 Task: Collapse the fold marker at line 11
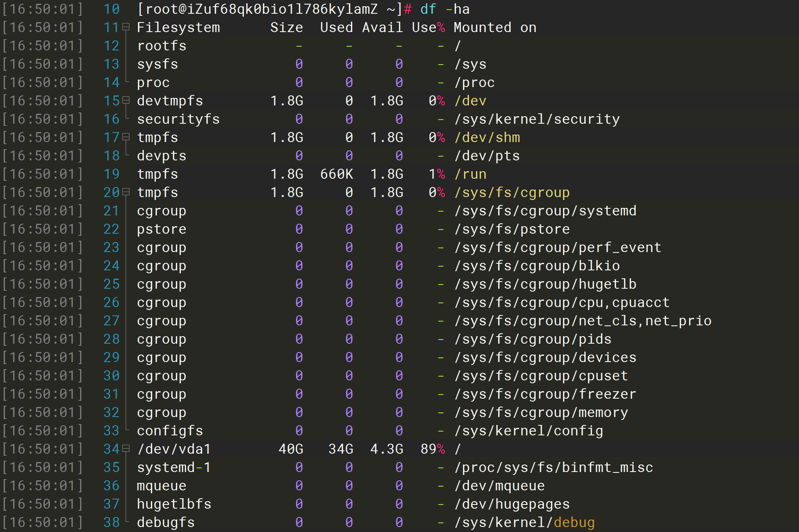[x=126, y=27]
